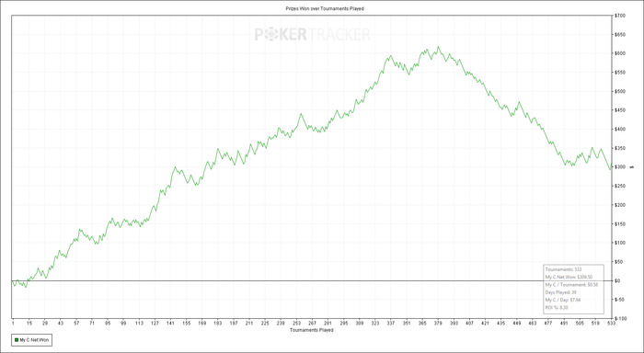Select the 'My C Net Won' legend label
Image resolution: width=644 pixels, height=353 pixels.
(x=34, y=340)
